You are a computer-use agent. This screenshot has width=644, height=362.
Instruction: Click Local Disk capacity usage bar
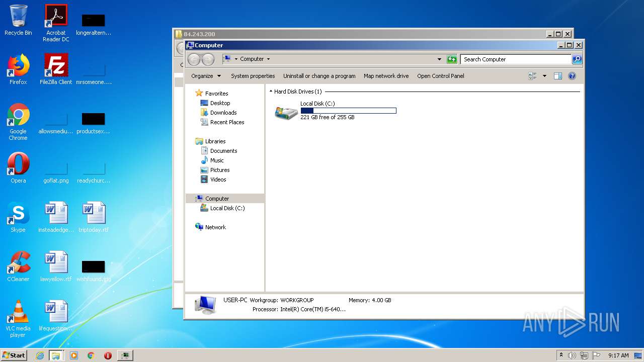tap(348, 111)
